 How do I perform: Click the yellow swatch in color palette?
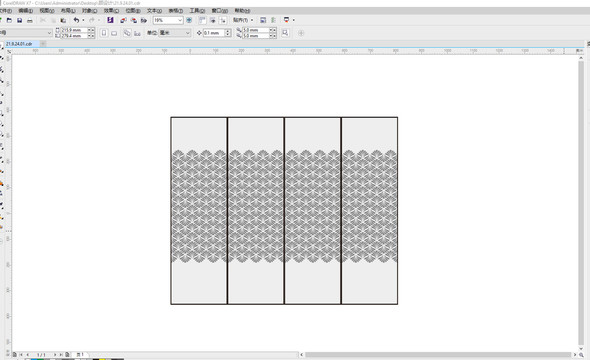102,359
